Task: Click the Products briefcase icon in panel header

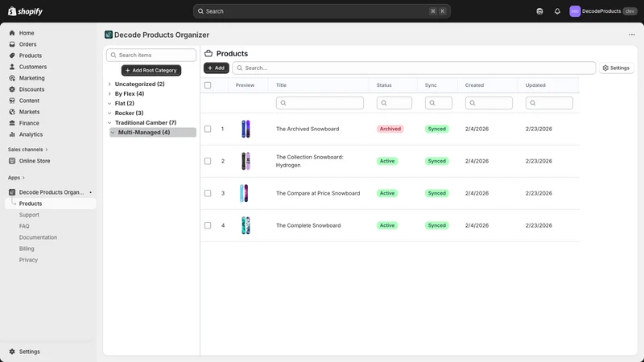Action: pos(208,53)
